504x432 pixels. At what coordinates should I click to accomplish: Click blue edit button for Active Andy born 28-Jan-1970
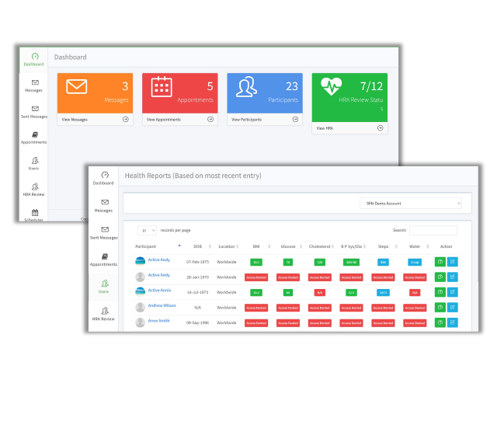tap(453, 277)
